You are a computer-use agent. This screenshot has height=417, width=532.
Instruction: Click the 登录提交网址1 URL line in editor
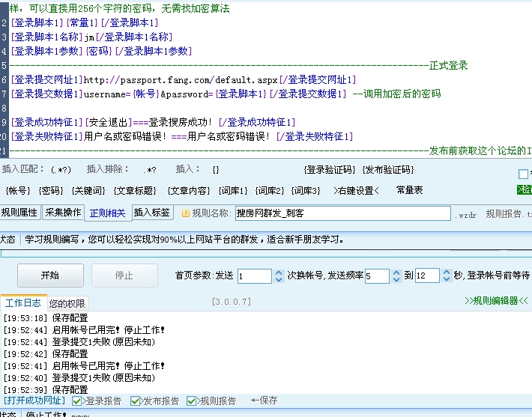click(184, 80)
